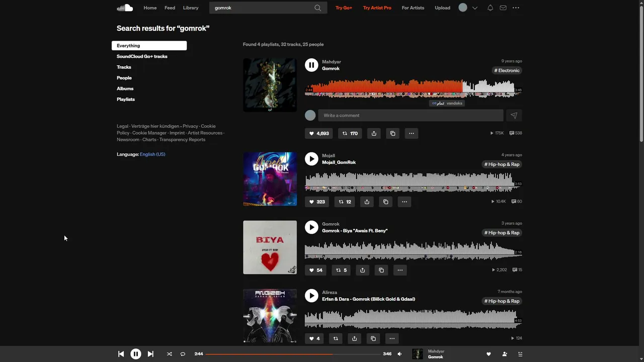This screenshot has height=362, width=644.
Task: Open the volume control speaker icon
Action: tap(399, 354)
